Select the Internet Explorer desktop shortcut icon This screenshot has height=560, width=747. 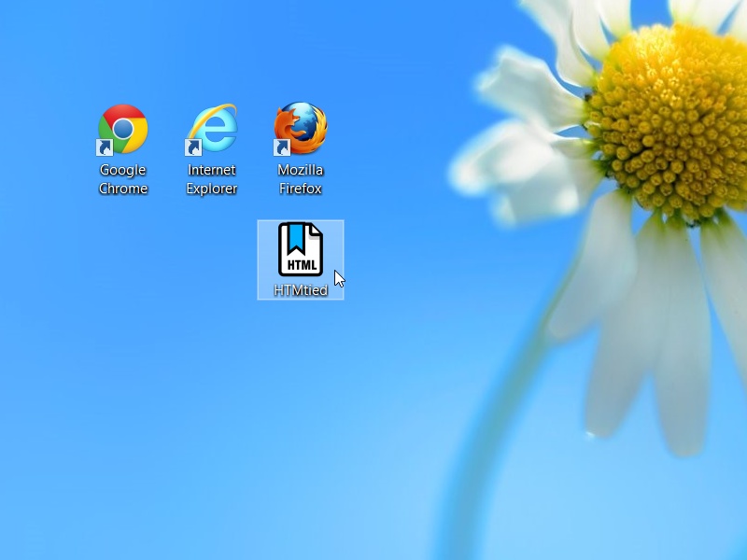(x=211, y=130)
